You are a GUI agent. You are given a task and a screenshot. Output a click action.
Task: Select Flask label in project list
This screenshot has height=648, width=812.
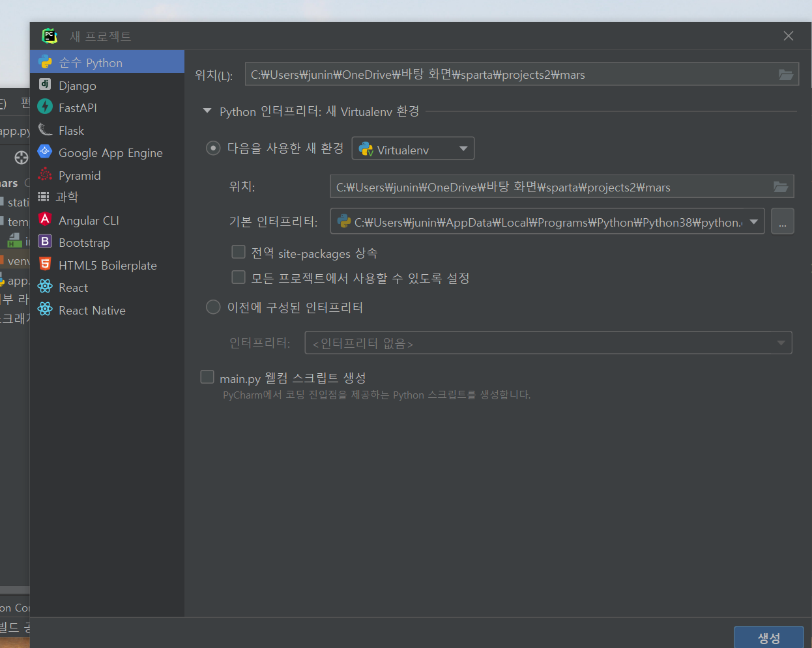click(71, 130)
